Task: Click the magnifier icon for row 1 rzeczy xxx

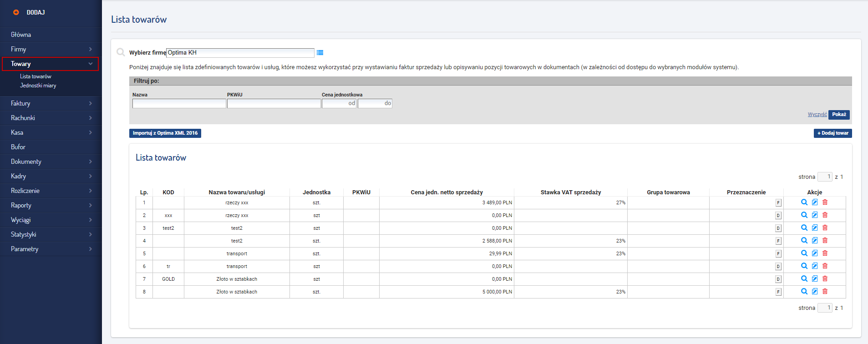Action: pos(804,202)
